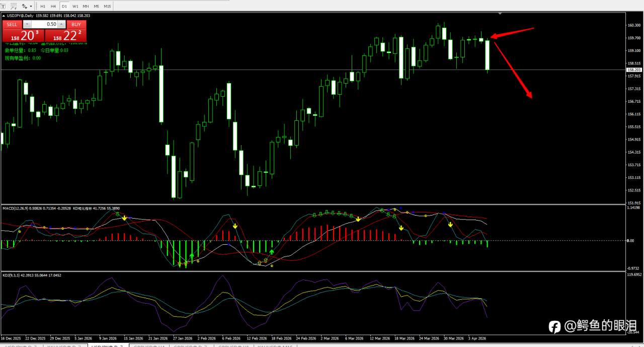
Task: Collapse the one-click trading panel triangle
Action: pyautogui.click(x=4, y=16)
